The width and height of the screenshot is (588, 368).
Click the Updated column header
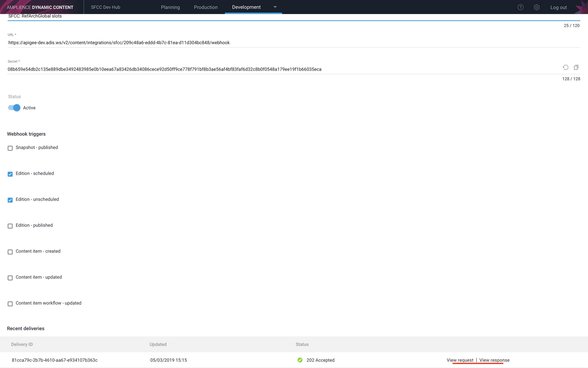[158, 344]
